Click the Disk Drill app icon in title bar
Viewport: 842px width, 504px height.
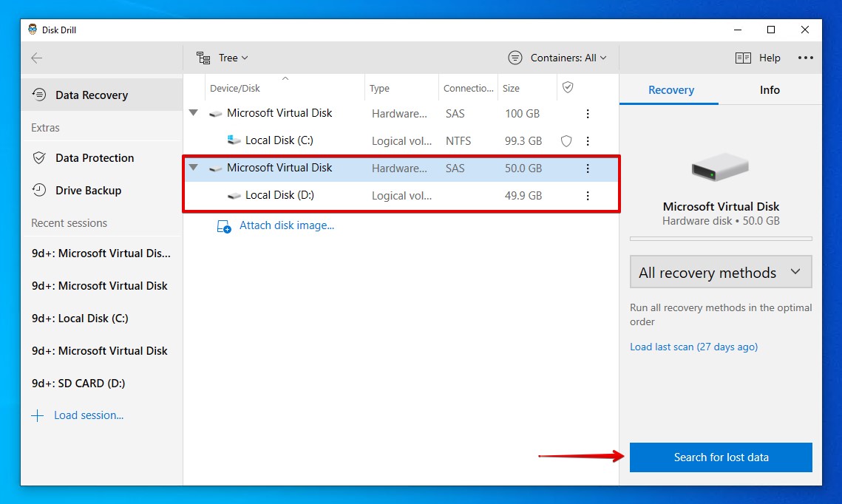pos(33,30)
